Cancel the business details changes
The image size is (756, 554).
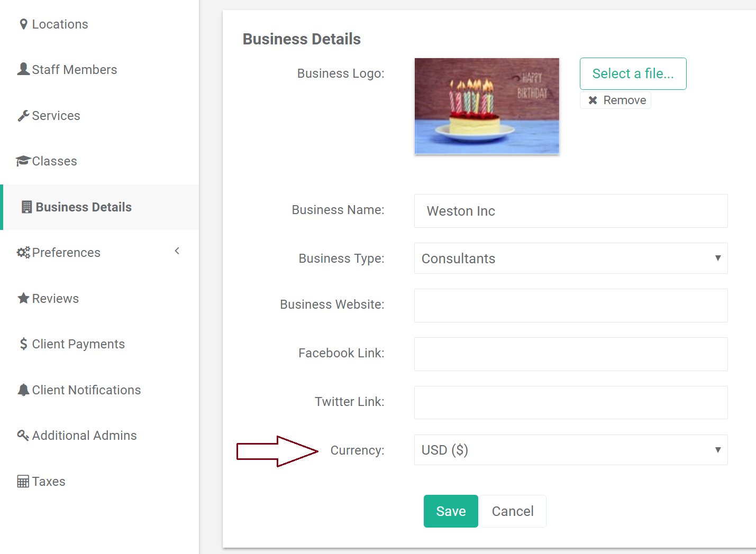click(512, 511)
